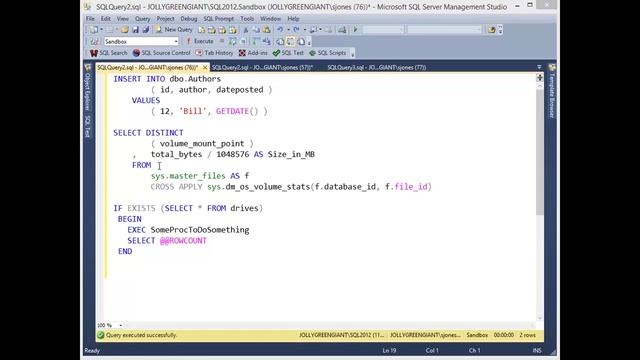Open the Debug menu

click(189, 19)
